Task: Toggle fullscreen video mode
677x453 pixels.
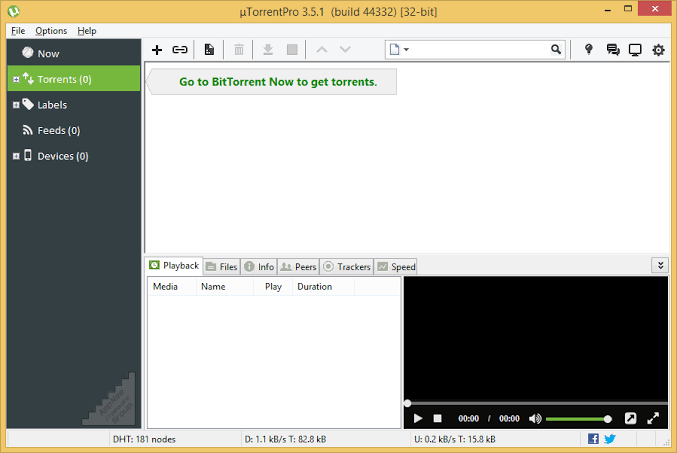Action: tap(653, 418)
